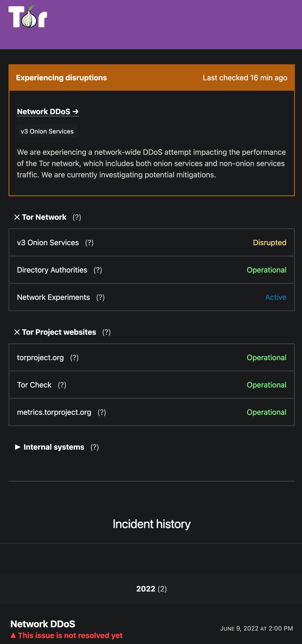Viewport: 302px width, 644px height.
Task: Show help tooltip for metrics.torproject.org
Action: pyautogui.click(x=102, y=412)
